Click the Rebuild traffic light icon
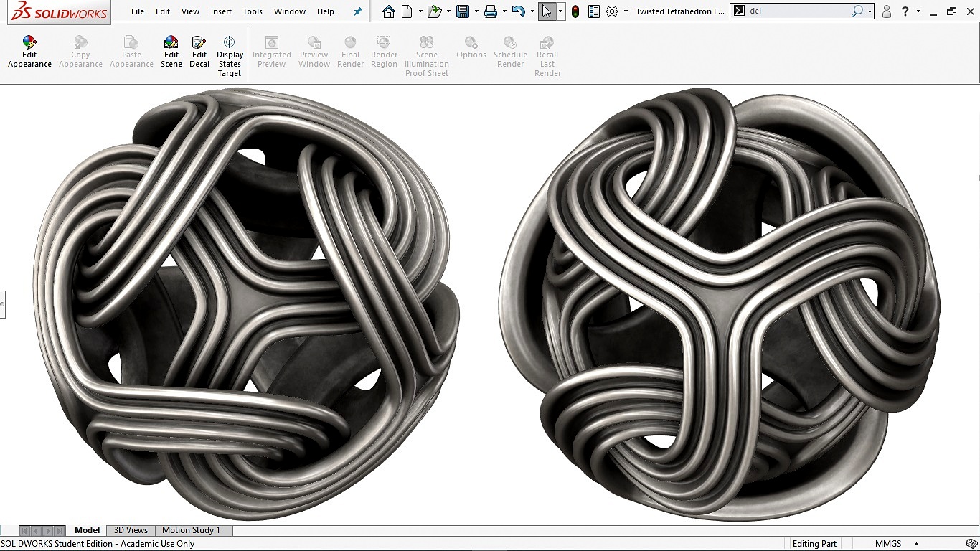 pyautogui.click(x=575, y=11)
